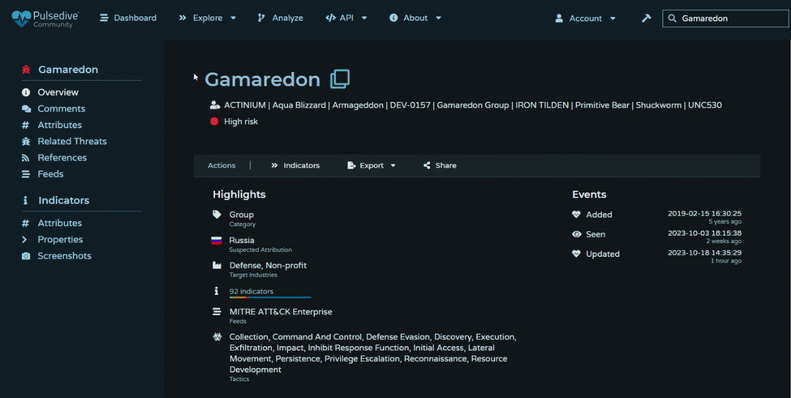The width and height of the screenshot is (791, 398).
Task: Click the Seen date 2023-10-03 18:15:38
Action: pyautogui.click(x=705, y=233)
